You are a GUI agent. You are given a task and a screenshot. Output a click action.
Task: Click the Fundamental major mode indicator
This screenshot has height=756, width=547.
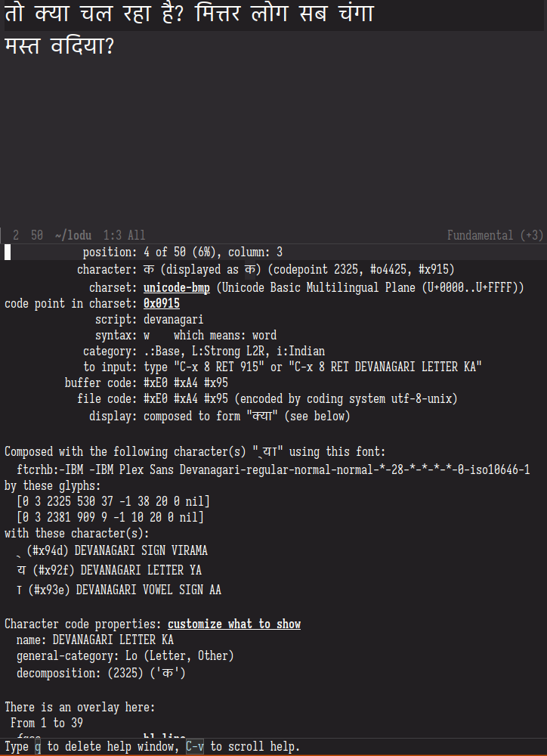coord(480,236)
